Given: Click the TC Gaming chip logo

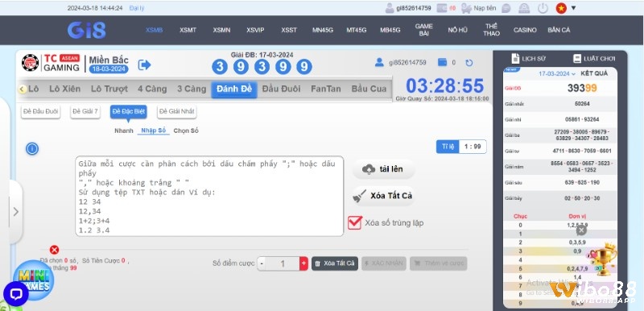Looking at the screenshot, I should pyautogui.click(x=30, y=63).
